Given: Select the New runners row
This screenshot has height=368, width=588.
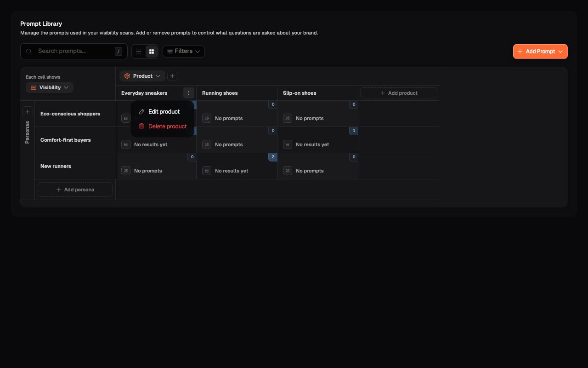Looking at the screenshot, I should (75, 166).
